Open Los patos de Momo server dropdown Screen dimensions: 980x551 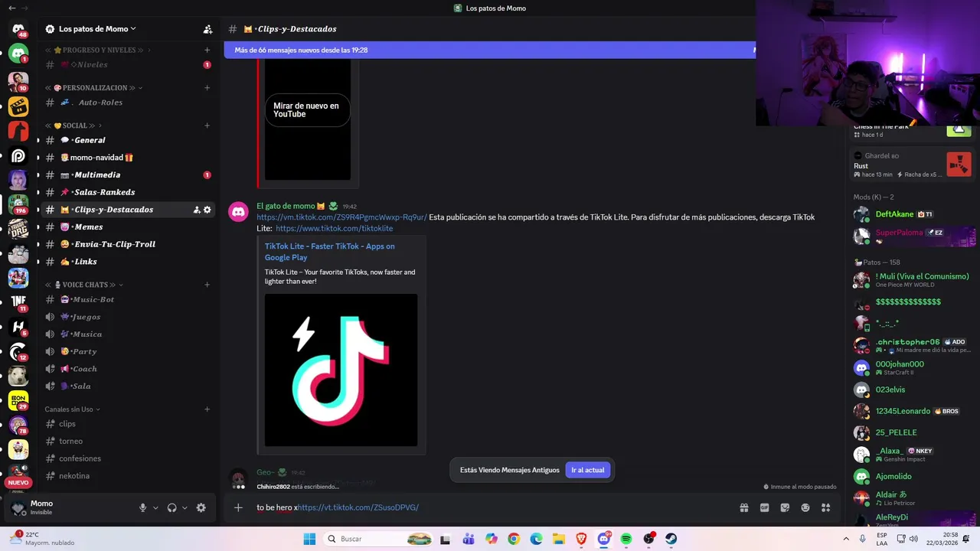point(96,29)
